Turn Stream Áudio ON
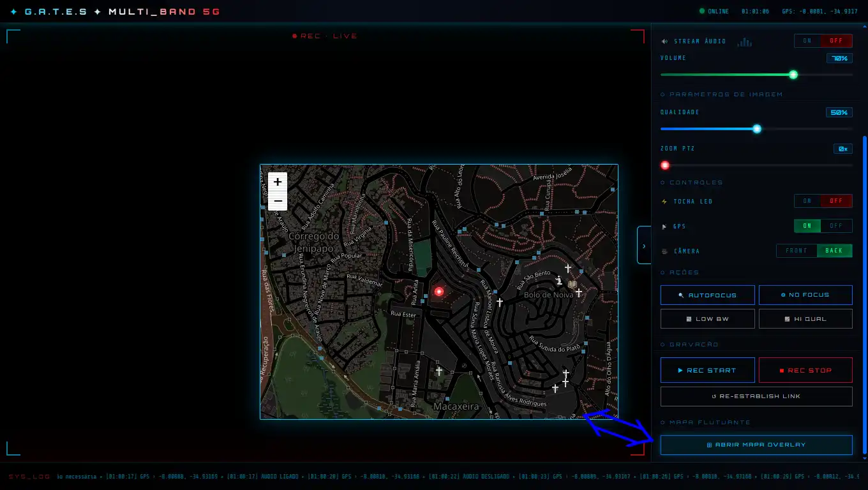The height and width of the screenshot is (490, 868). coord(807,41)
